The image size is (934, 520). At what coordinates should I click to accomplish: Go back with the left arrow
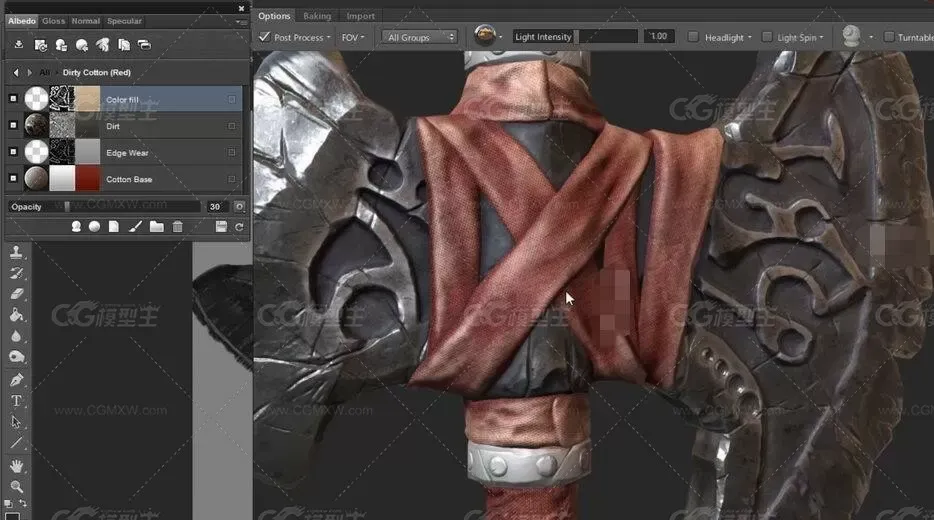pyautogui.click(x=16, y=73)
